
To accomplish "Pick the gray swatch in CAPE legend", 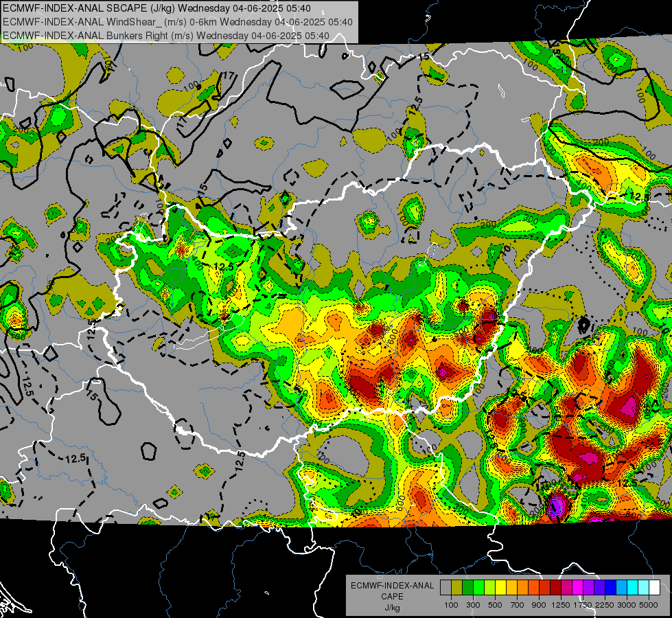I will click(x=445, y=588).
